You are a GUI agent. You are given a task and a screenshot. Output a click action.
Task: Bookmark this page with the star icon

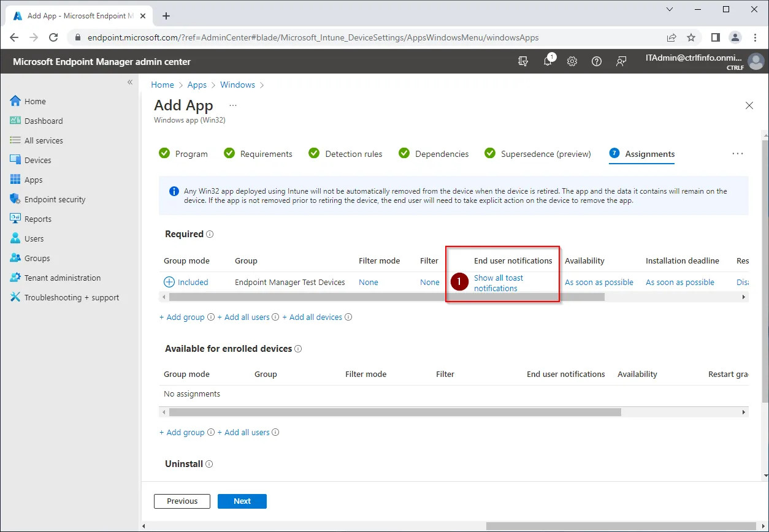[691, 37]
